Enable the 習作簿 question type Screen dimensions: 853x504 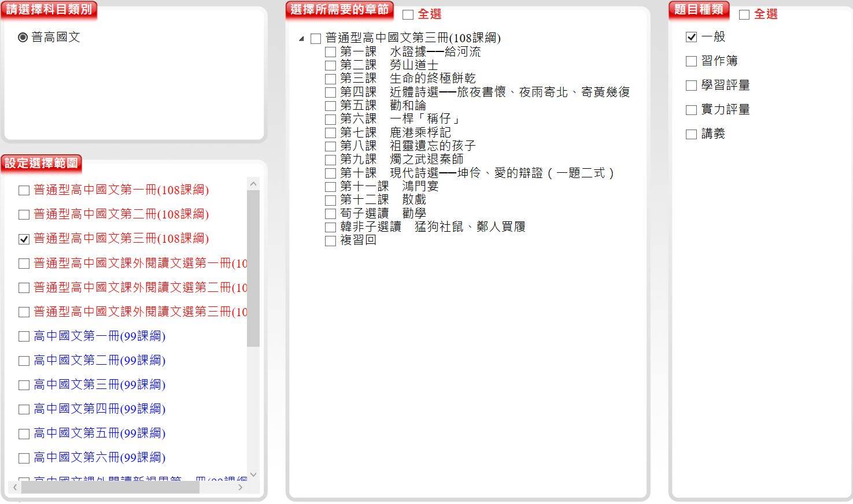(x=691, y=61)
